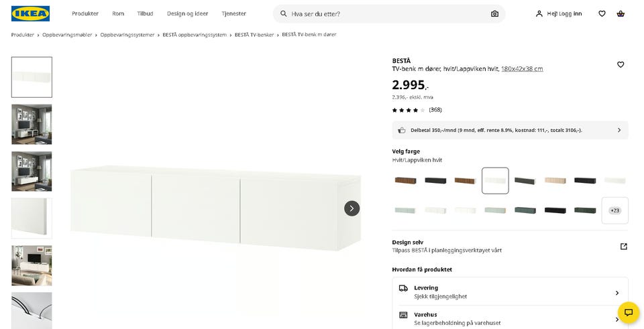Open the chat bubble button

[x=629, y=313]
